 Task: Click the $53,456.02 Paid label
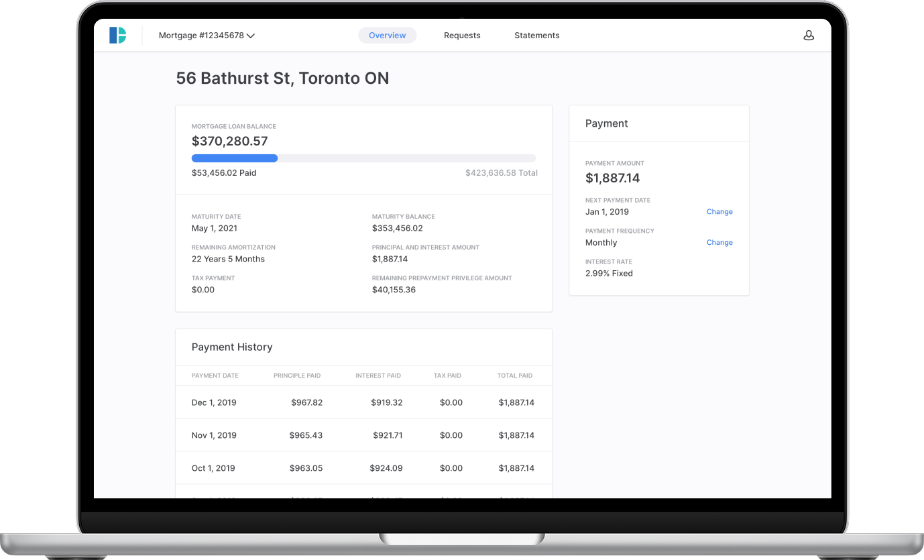224,173
